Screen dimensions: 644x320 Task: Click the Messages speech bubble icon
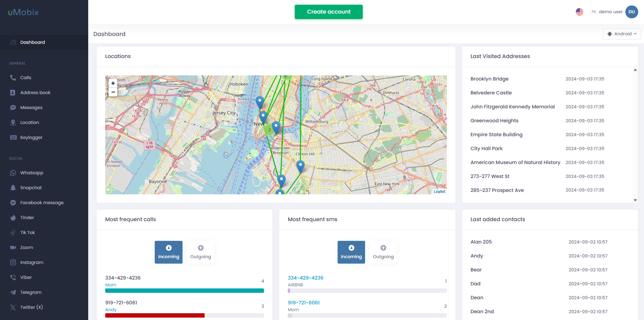[13, 107]
